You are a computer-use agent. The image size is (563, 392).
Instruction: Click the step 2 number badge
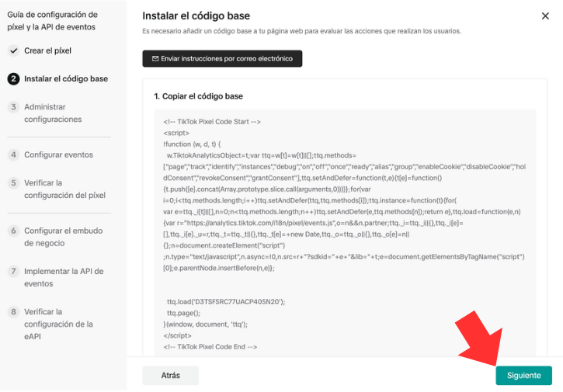tap(13, 78)
